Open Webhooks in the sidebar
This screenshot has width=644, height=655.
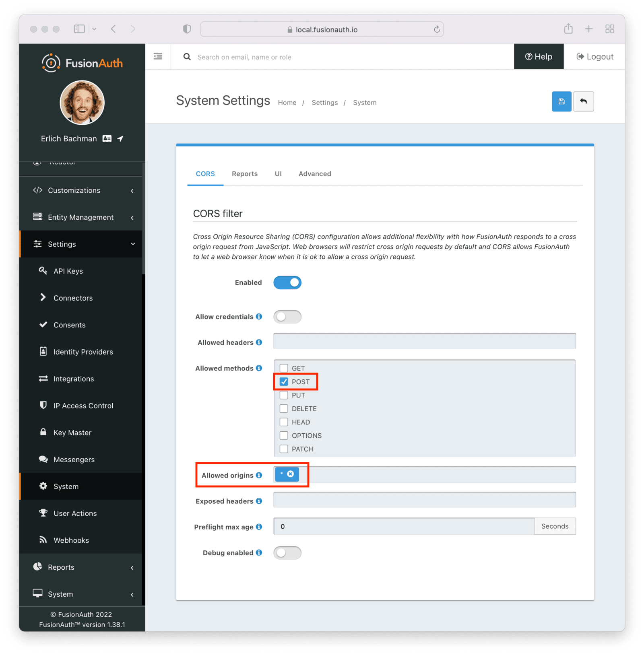(80, 540)
